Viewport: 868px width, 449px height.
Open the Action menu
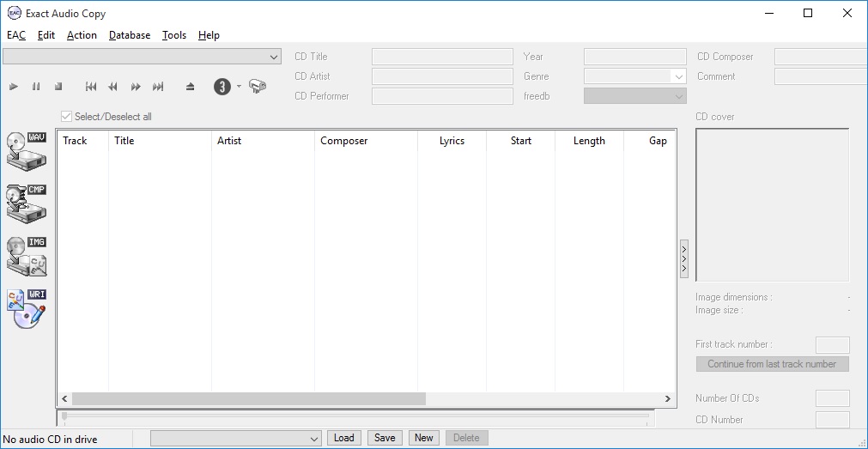[x=82, y=35]
